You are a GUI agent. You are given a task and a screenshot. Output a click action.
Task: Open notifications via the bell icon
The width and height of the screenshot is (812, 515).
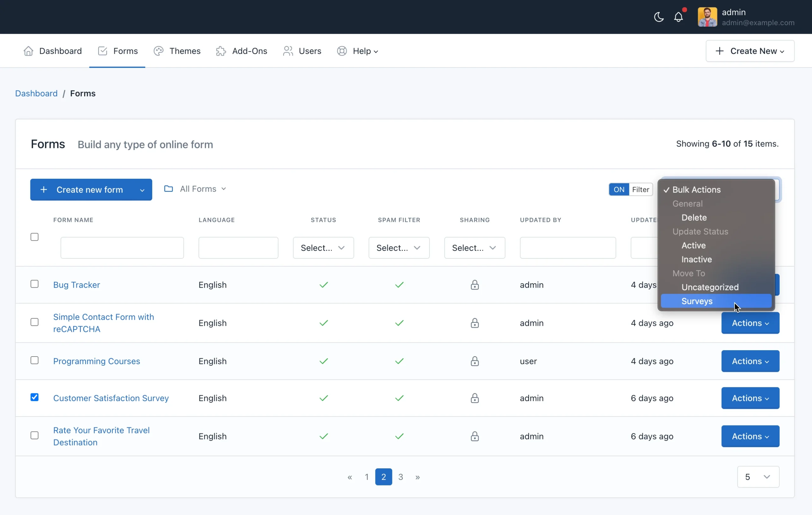click(x=678, y=17)
